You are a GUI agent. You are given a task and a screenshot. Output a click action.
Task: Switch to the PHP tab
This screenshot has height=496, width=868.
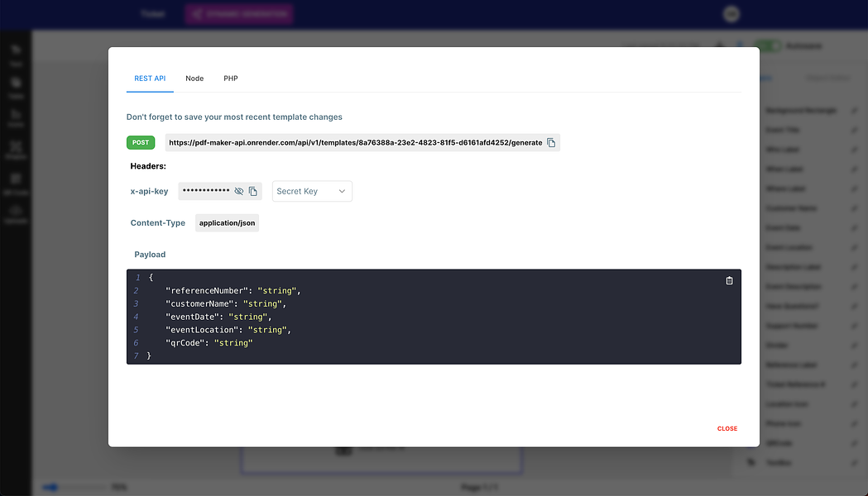point(231,79)
